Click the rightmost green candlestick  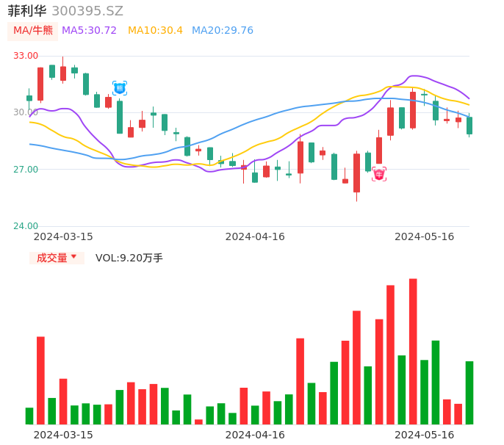pos(469,126)
